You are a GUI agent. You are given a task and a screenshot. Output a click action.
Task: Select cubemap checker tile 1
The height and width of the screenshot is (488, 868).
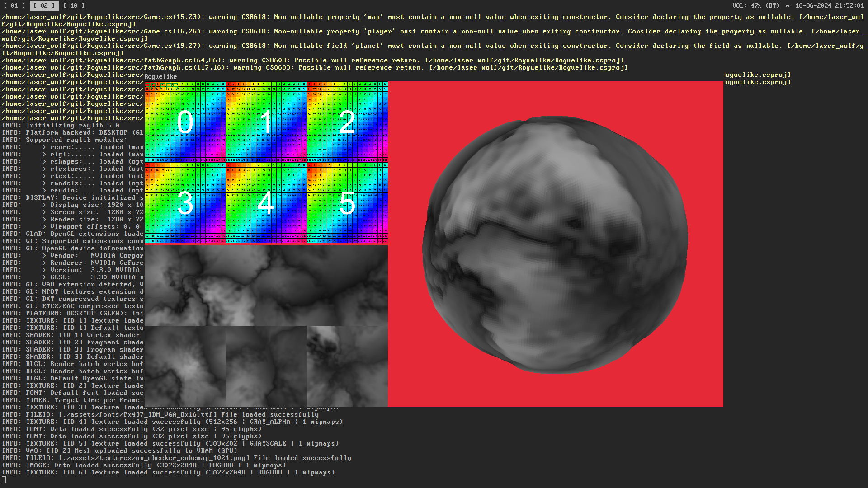[266, 122]
